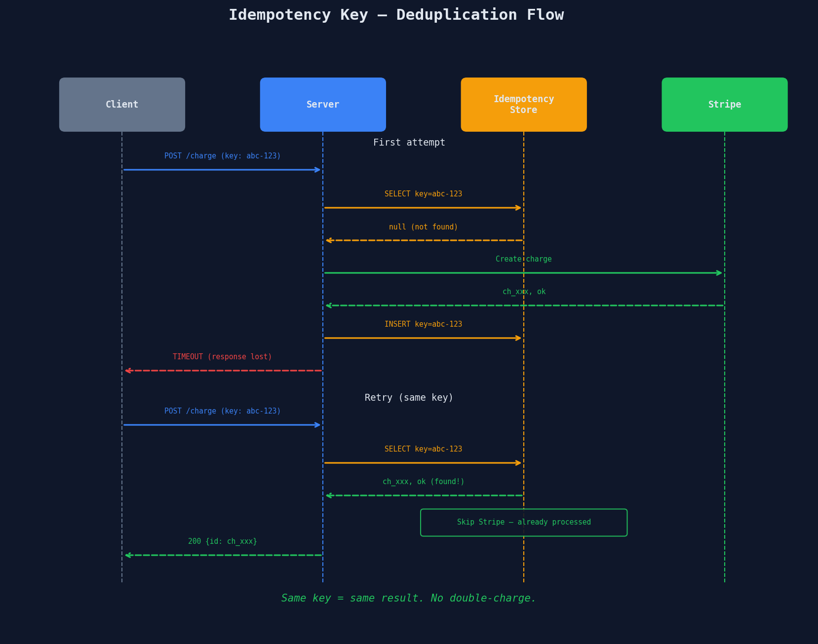Click the footer 'Same key = same result' caption
This screenshot has width=818, height=644.
[x=409, y=598]
